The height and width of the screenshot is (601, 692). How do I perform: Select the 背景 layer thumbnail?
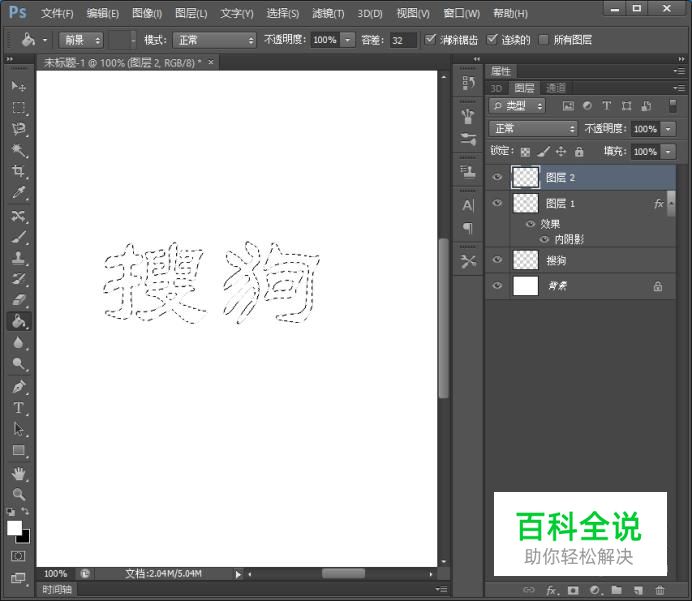coord(525,285)
